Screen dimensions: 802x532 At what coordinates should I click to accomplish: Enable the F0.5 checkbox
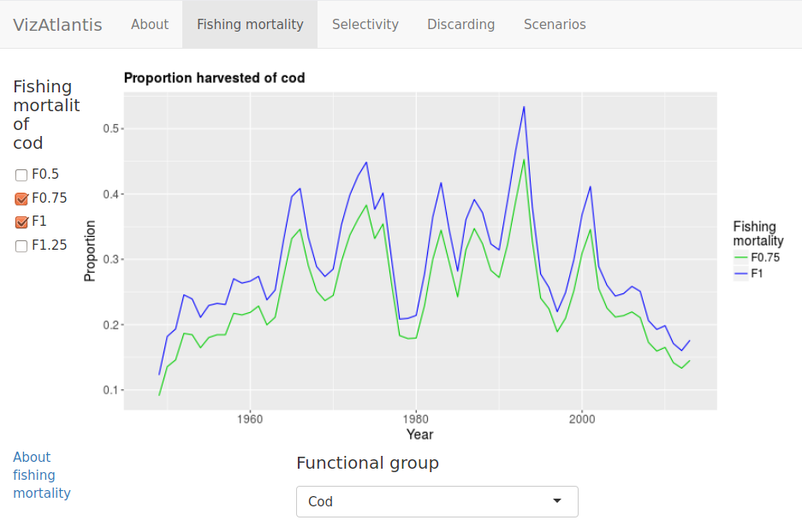point(21,174)
